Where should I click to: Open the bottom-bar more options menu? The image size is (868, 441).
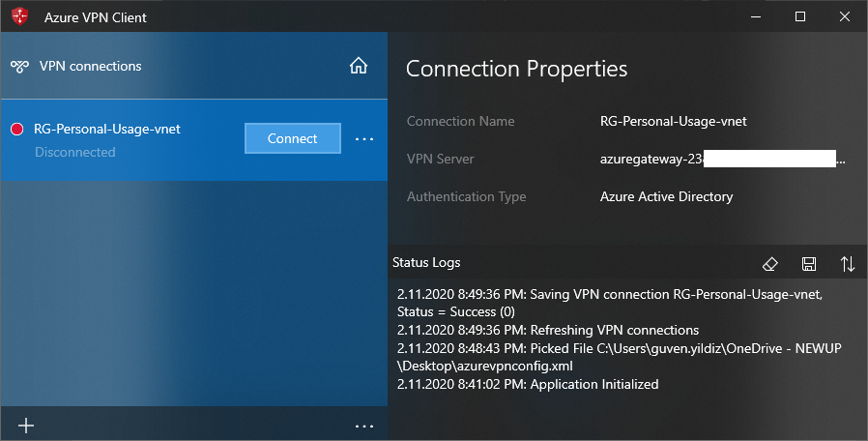click(364, 426)
